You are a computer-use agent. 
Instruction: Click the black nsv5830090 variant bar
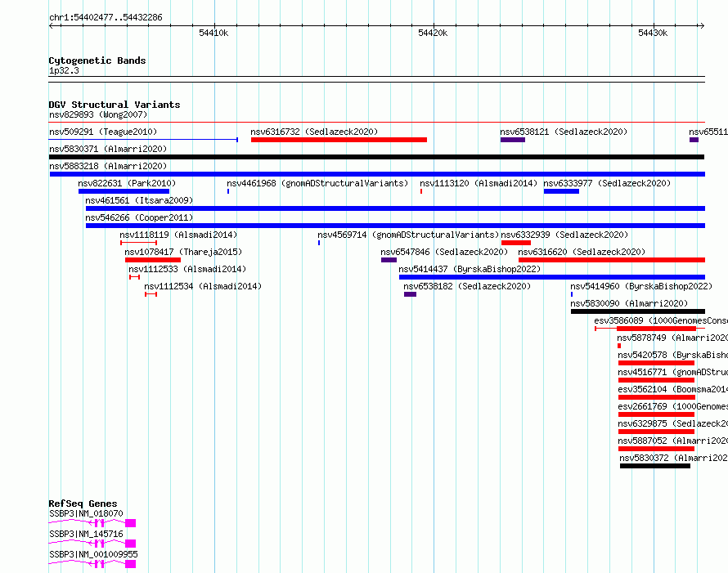pyautogui.click(x=638, y=311)
